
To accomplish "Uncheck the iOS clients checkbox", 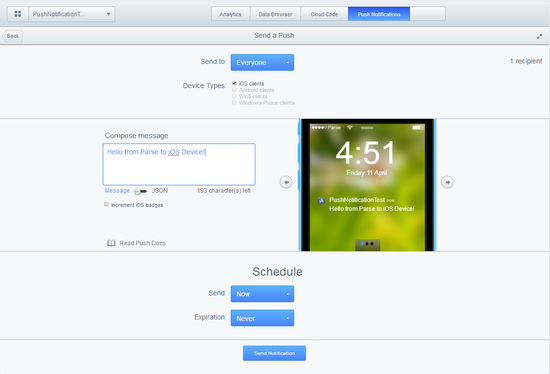I will pos(234,83).
